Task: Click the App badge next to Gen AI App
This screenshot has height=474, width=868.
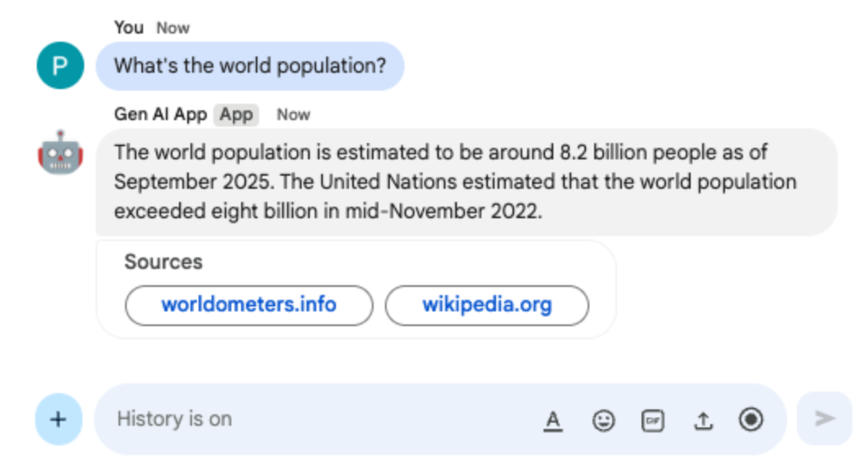Action: (x=236, y=114)
